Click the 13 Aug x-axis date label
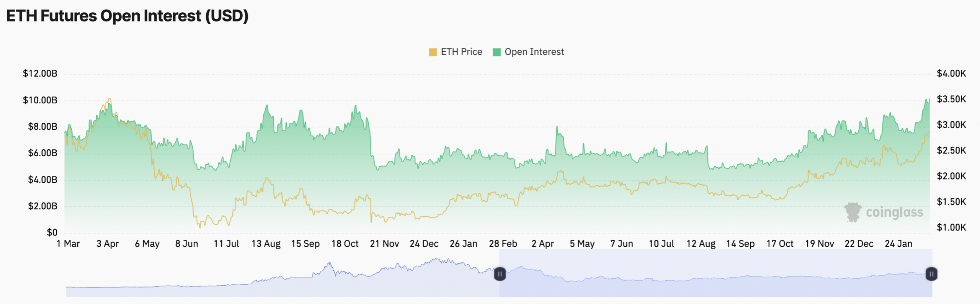 266,244
